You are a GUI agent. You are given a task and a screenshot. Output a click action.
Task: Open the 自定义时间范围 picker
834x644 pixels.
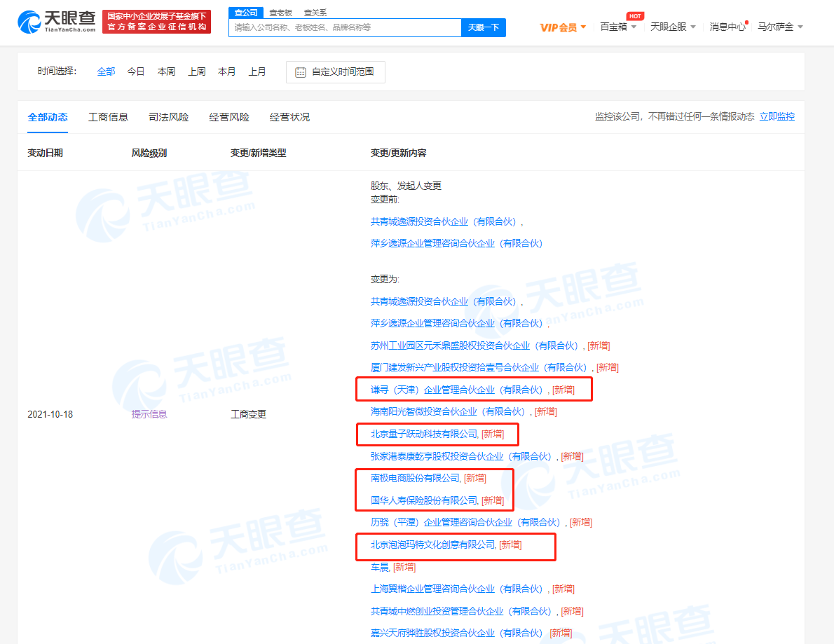click(x=336, y=72)
